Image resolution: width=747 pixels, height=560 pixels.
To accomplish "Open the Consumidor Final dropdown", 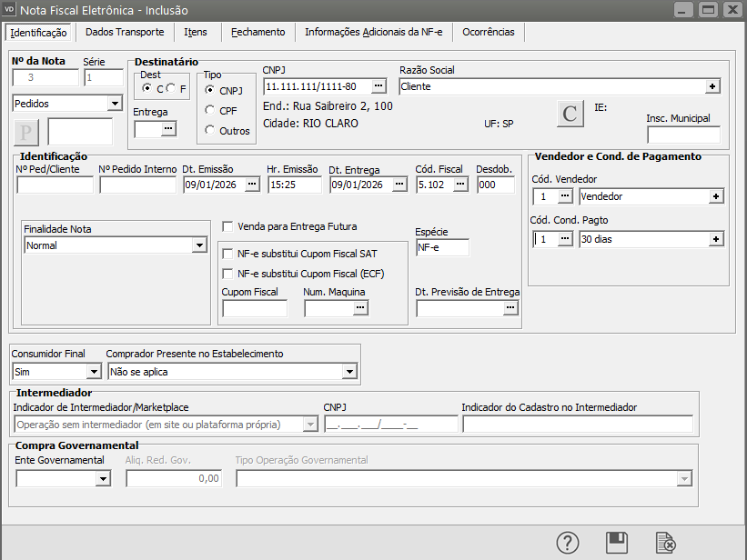I will pyautogui.click(x=93, y=372).
